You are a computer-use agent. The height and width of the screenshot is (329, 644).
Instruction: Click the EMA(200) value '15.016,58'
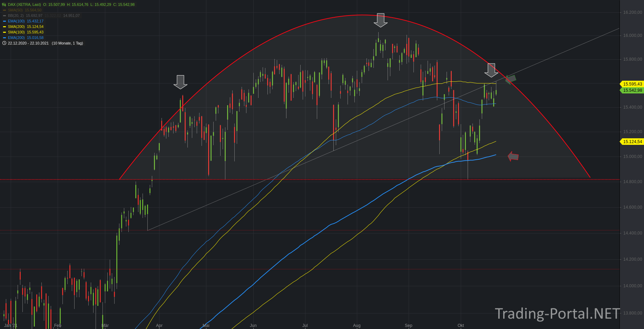coord(35,38)
